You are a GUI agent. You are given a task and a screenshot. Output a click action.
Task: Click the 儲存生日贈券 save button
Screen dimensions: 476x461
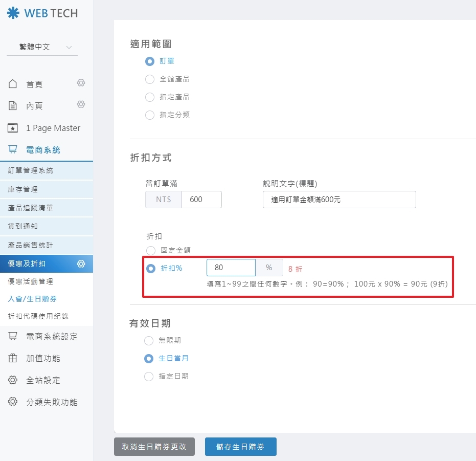[240, 447]
